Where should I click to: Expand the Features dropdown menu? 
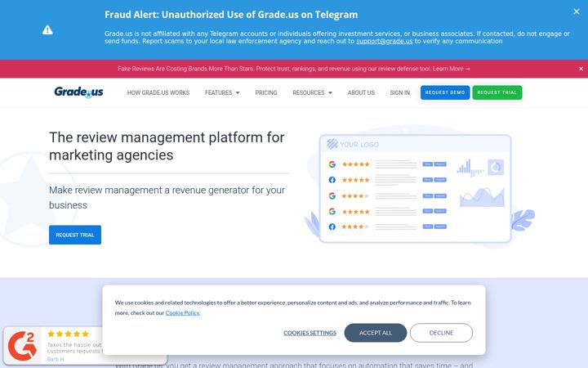pos(222,92)
